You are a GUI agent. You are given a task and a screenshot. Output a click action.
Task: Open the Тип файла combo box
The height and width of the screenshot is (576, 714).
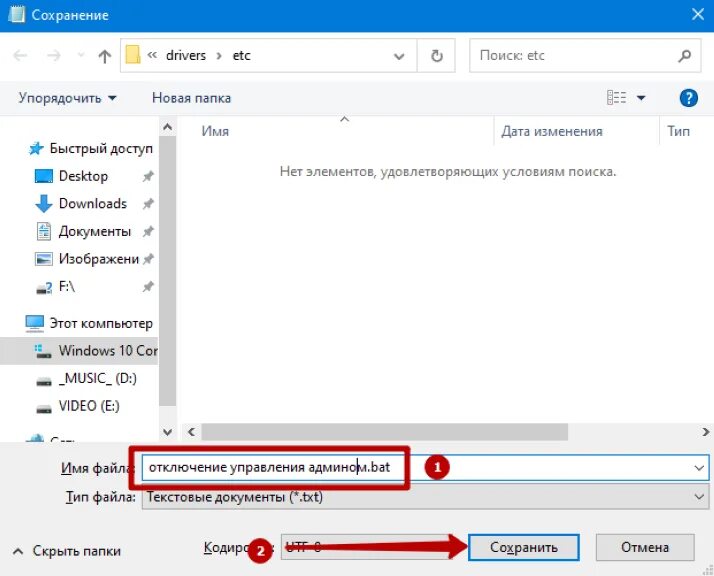[x=425, y=497]
